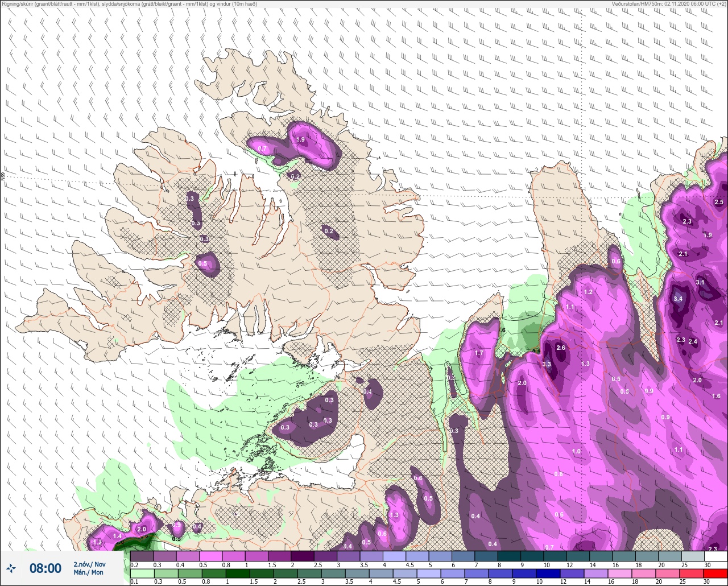Select the dark teal 9–10 snow legend swatch
The image size is (728, 586).
pos(533,556)
